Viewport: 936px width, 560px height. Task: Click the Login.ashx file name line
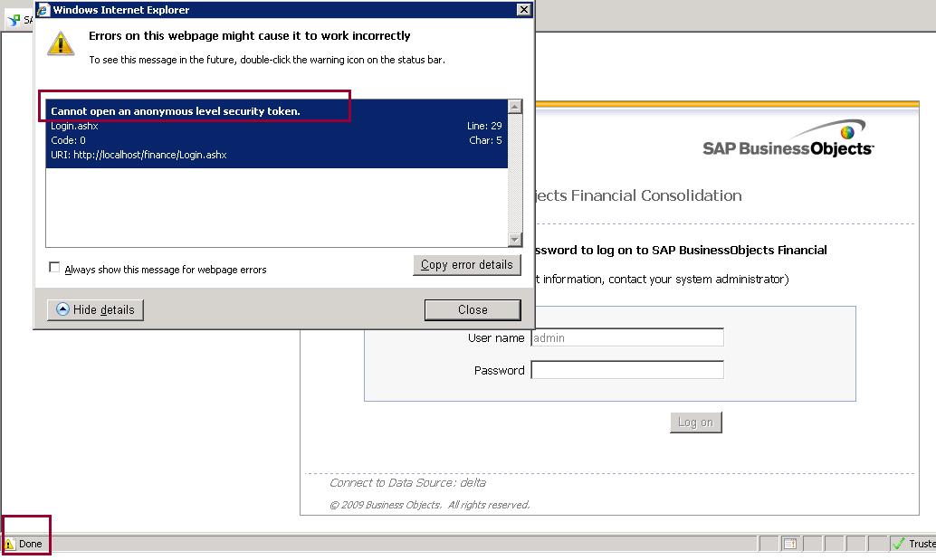[74, 126]
